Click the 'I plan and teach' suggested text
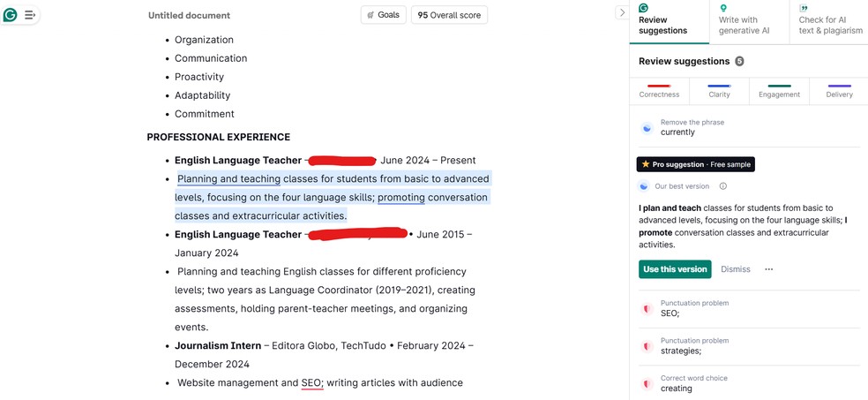Viewport: 868px width, 400px height. (670, 208)
